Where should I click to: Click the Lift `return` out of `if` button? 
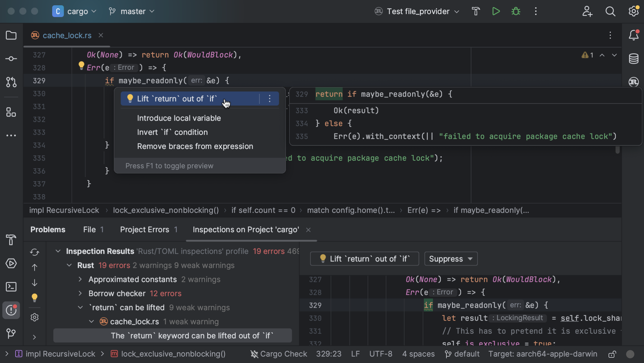[364, 259]
